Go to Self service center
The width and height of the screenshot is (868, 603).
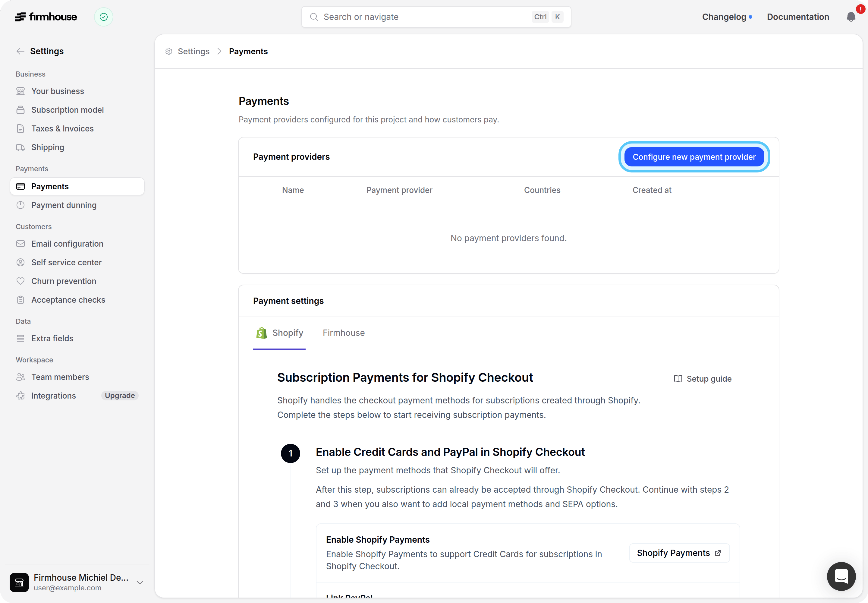(77, 263)
